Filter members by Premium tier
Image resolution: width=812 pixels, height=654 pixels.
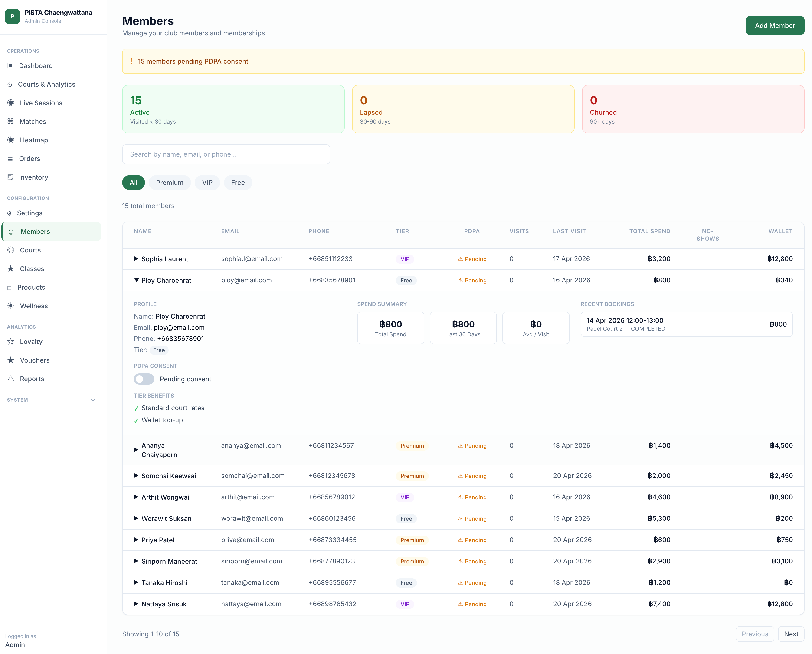tap(170, 183)
